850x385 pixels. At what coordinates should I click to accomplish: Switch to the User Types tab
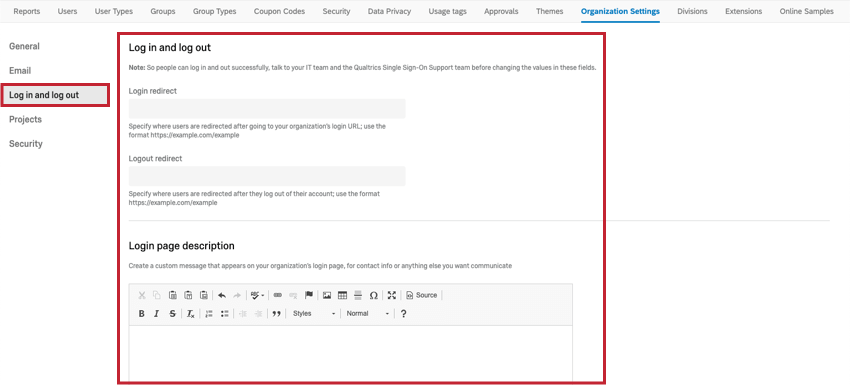click(114, 11)
